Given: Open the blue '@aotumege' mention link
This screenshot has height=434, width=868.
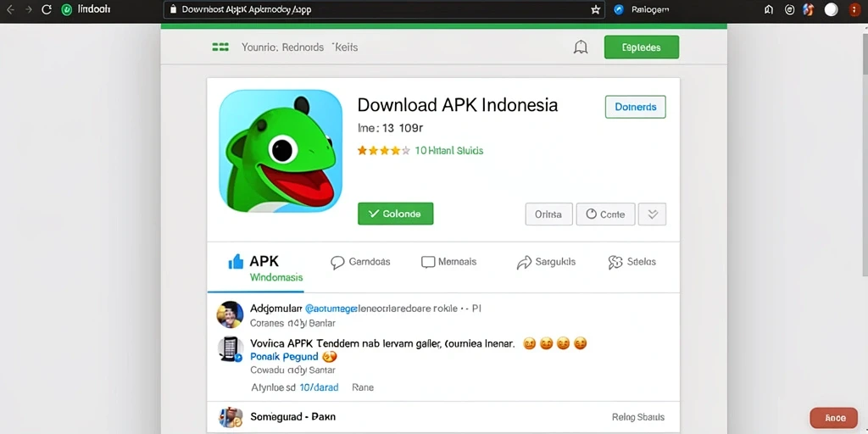Looking at the screenshot, I should point(331,309).
